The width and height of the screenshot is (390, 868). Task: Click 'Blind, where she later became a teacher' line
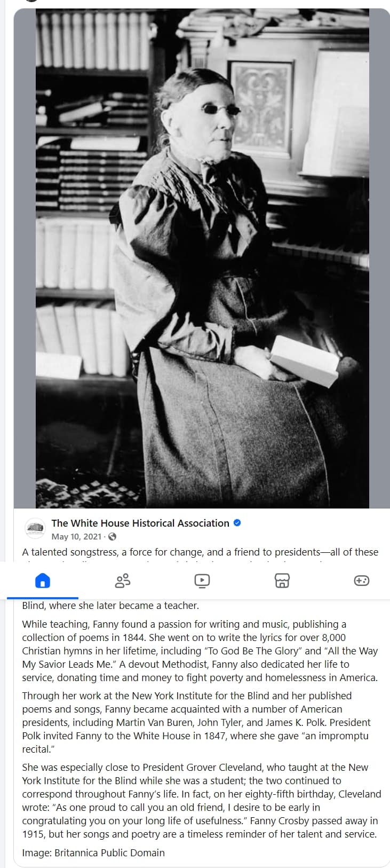pos(110,605)
